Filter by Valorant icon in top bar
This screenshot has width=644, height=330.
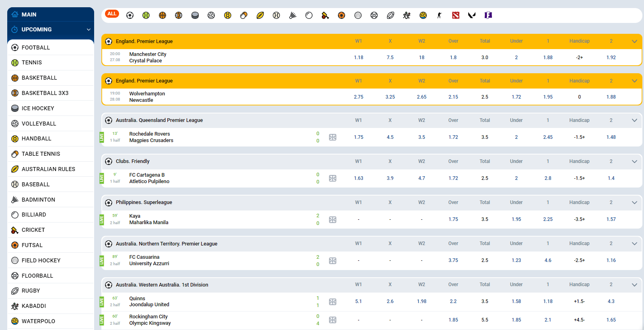click(472, 15)
